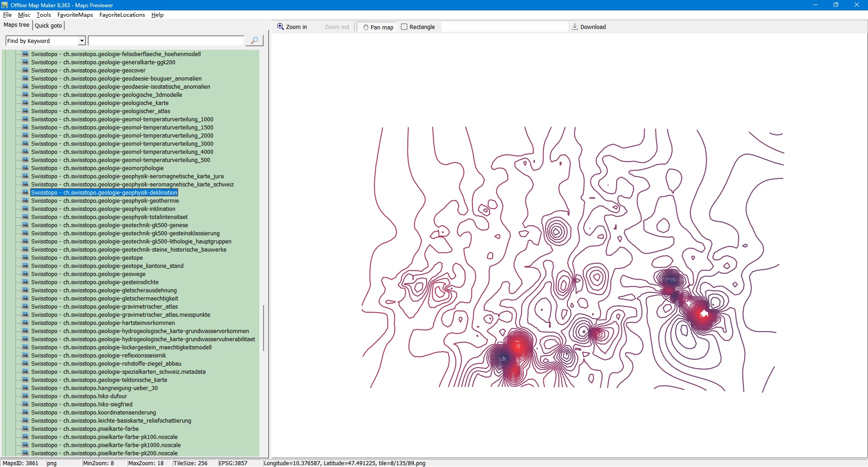Open the Tools menu

pyautogui.click(x=43, y=15)
